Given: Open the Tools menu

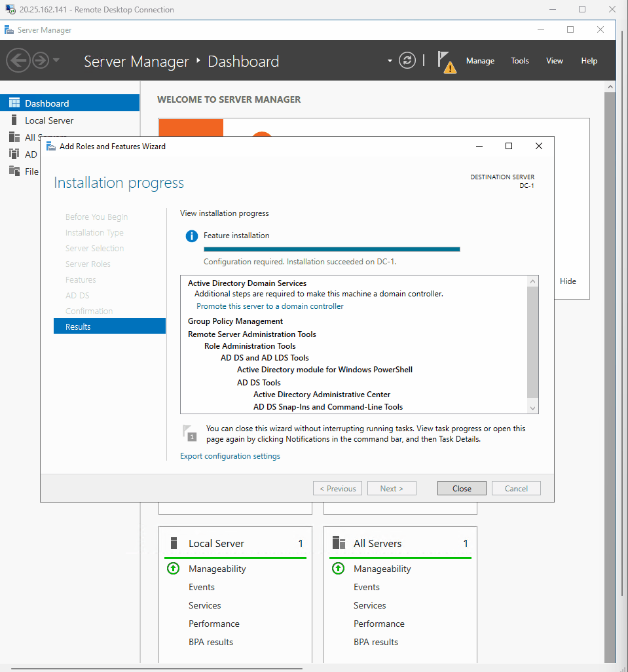Looking at the screenshot, I should 519,61.
